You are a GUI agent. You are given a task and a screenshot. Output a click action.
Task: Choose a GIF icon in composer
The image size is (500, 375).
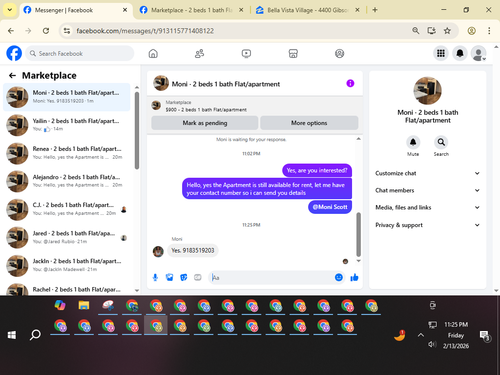[198, 277]
